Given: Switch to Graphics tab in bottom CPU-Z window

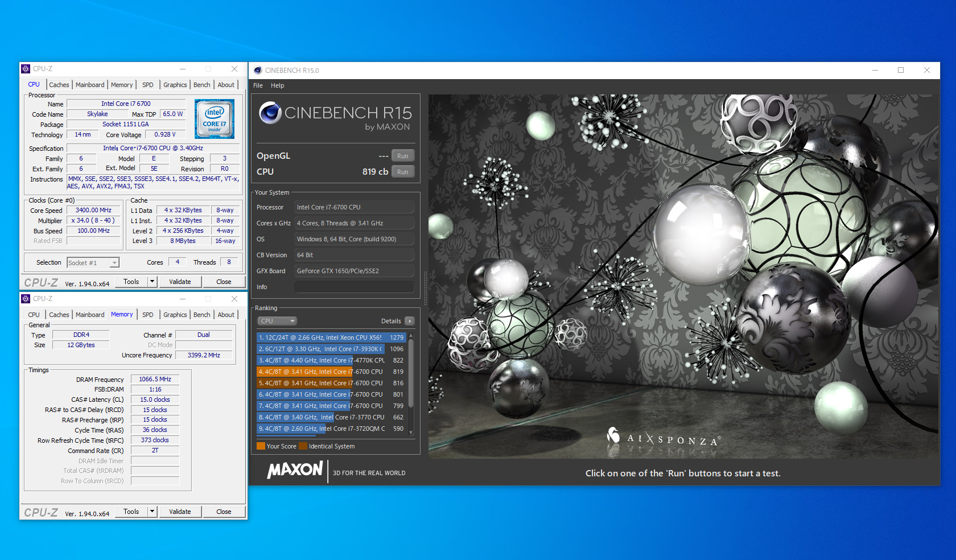Looking at the screenshot, I should coord(175,315).
